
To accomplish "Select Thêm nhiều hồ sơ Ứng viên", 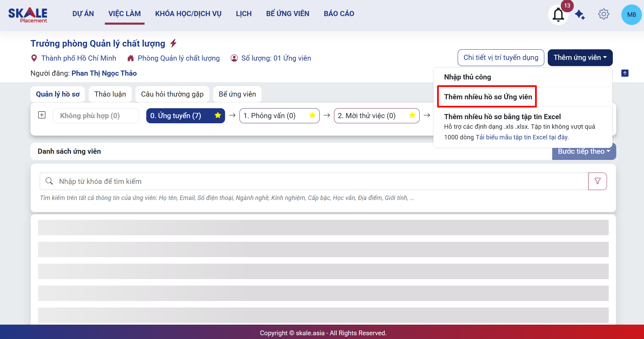I will pyautogui.click(x=488, y=97).
